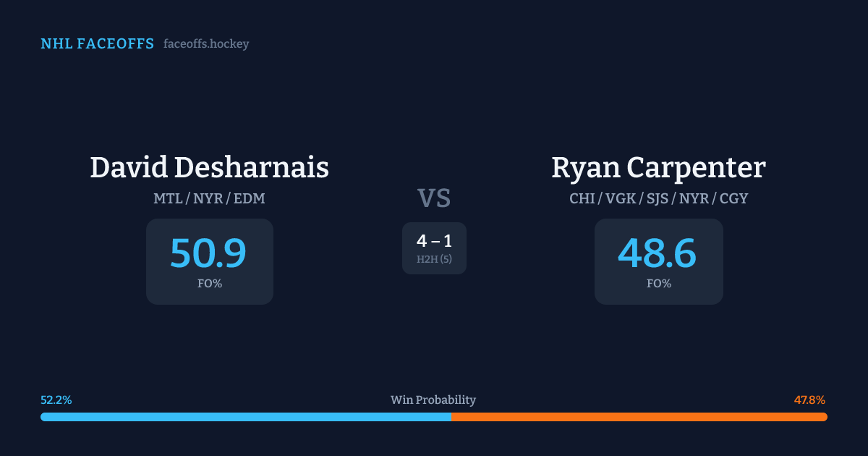The height and width of the screenshot is (456, 868).
Task: Select David Desharnais player name
Action: point(209,167)
